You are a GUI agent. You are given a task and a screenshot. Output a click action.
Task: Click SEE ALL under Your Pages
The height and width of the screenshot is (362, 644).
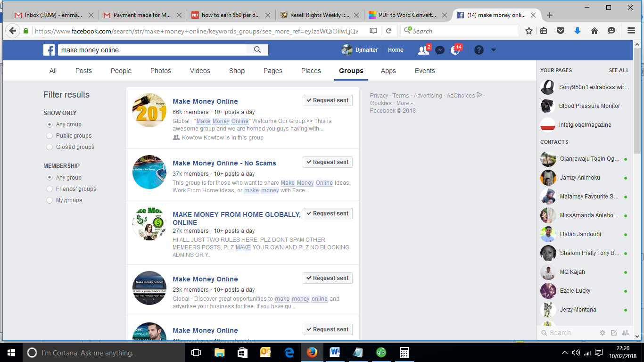[x=619, y=70]
